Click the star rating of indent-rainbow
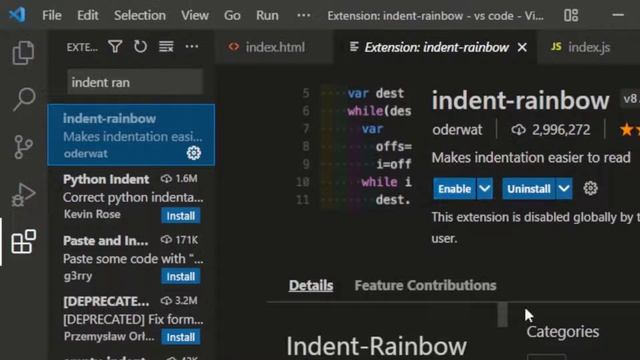640x360 pixels. [629, 130]
